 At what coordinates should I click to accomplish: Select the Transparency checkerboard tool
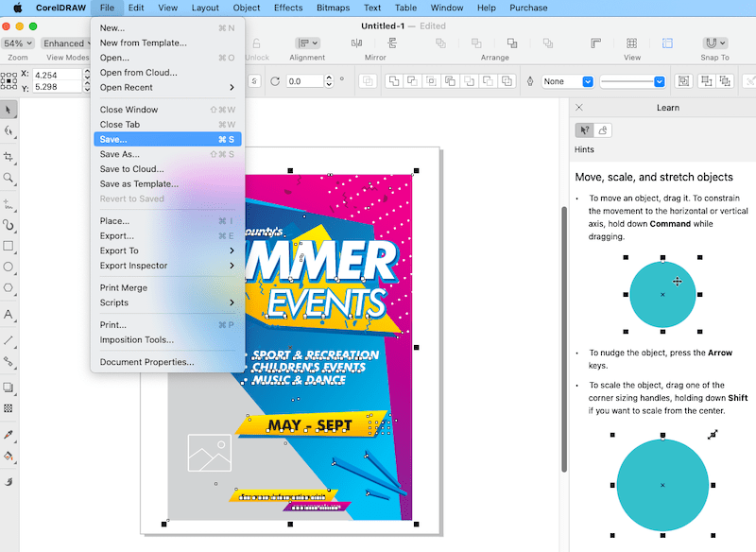[x=9, y=408]
